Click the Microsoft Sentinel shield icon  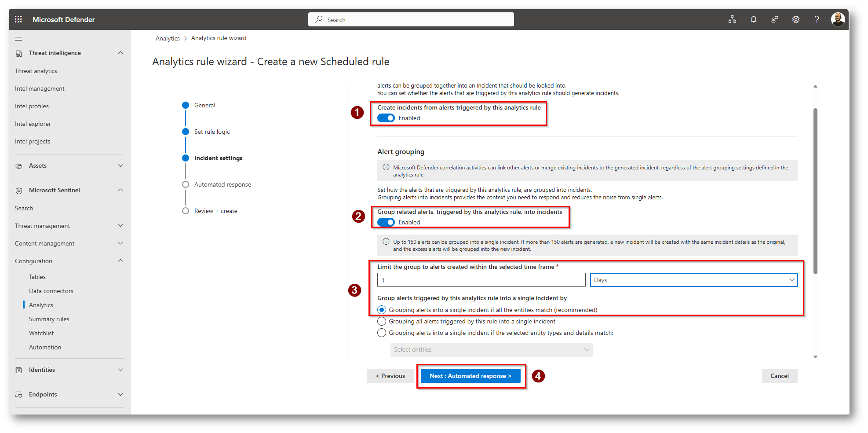point(19,191)
